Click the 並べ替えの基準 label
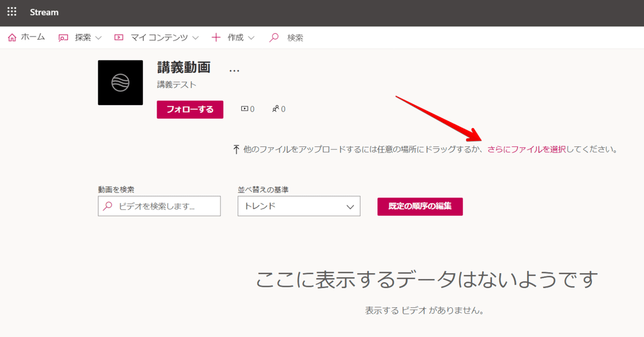The image size is (644, 337). click(x=264, y=189)
